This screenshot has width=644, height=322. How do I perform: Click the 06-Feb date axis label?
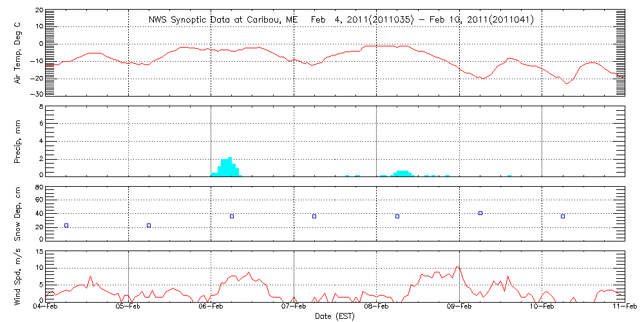(211, 308)
